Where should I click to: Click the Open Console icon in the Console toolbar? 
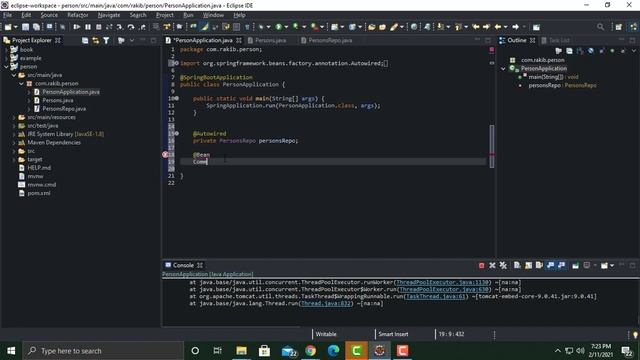[x=604, y=265]
